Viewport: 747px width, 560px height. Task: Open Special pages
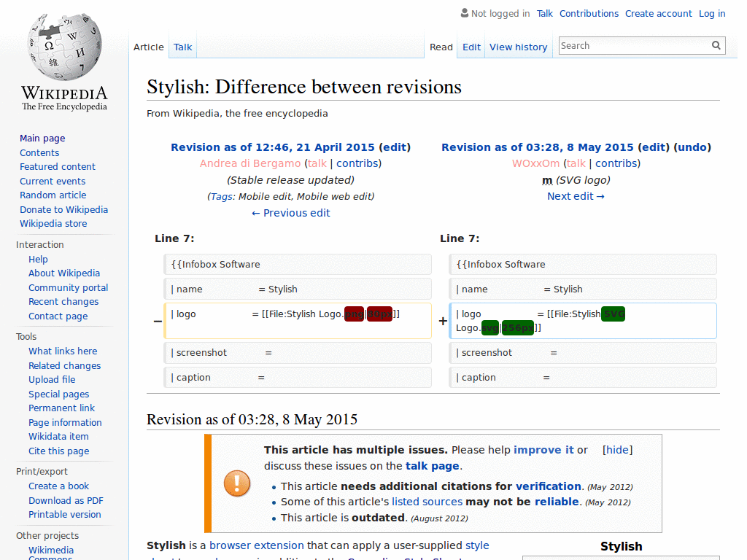58,394
